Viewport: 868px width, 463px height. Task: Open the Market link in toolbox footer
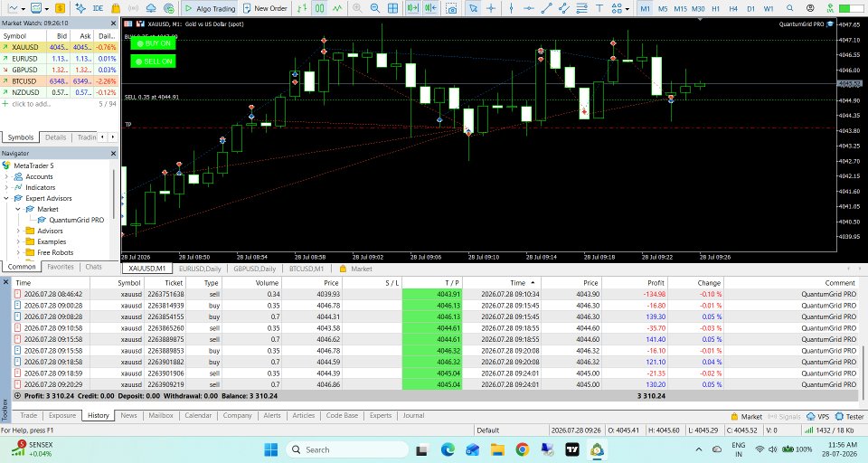click(x=746, y=417)
